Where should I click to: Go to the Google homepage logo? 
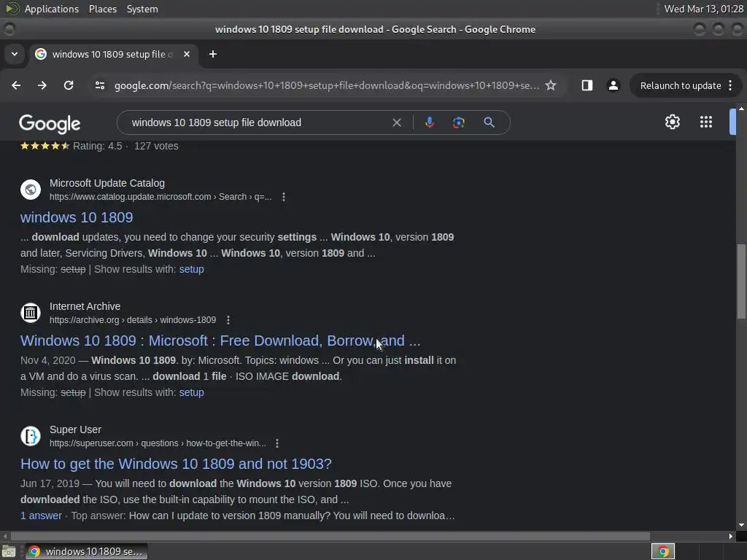coord(50,123)
